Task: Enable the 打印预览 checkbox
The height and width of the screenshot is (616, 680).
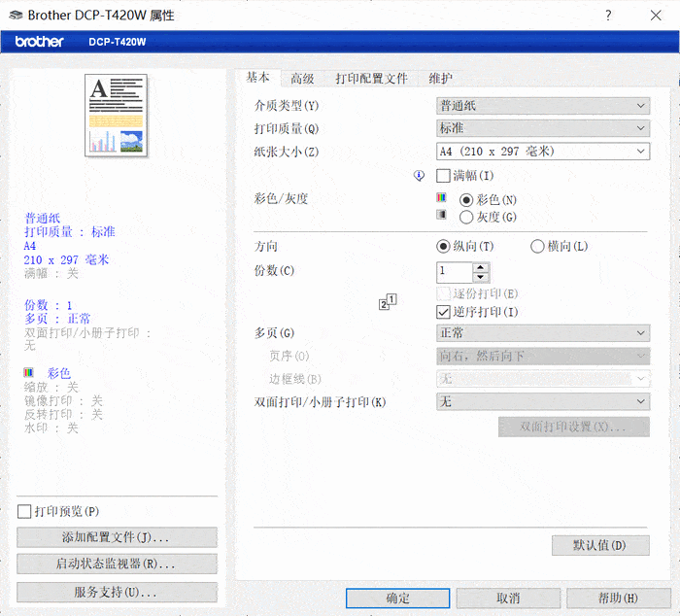Action: click(x=24, y=511)
